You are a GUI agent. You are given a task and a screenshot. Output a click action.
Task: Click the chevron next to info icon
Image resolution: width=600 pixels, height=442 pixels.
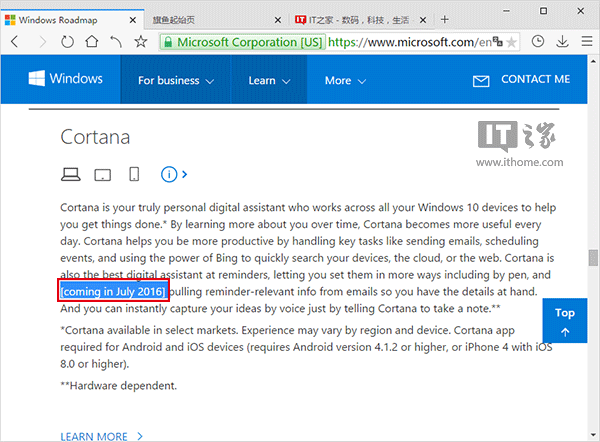pos(184,175)
